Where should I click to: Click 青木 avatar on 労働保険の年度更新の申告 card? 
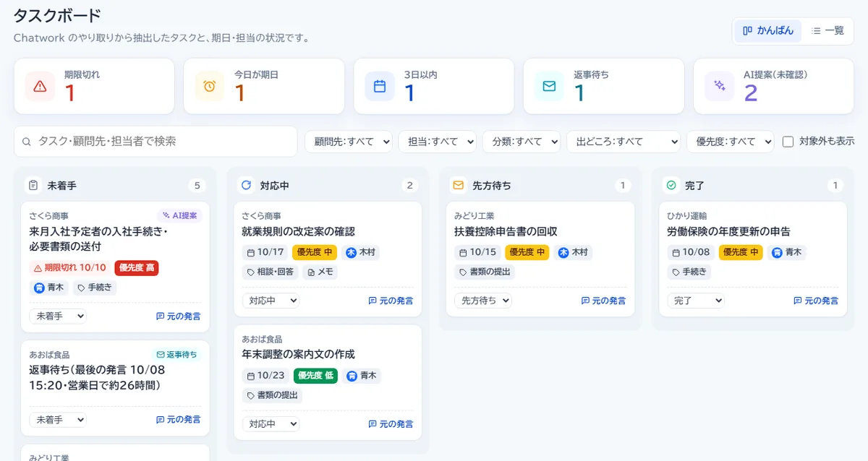click(x=777, y=252)
